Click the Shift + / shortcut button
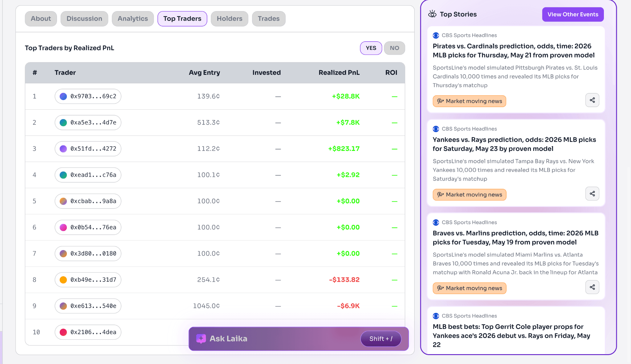Viewport: 631px width, 364px height. coord(381,339)
